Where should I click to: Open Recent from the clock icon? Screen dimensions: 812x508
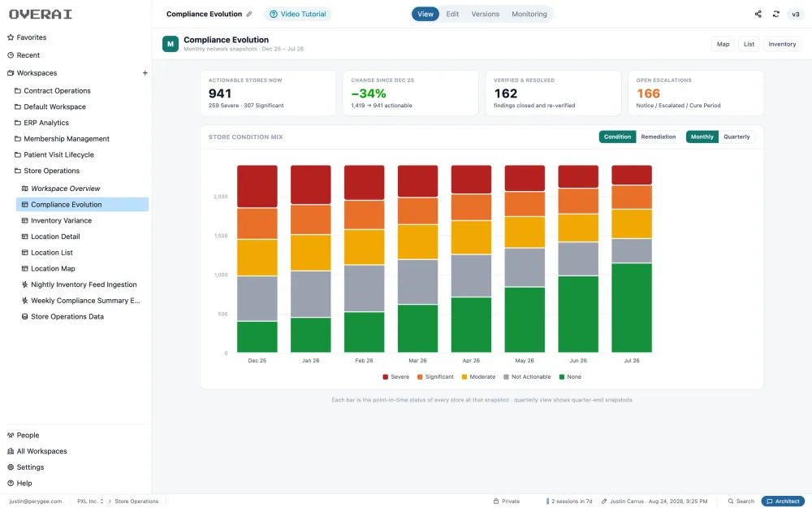(11, 55)
